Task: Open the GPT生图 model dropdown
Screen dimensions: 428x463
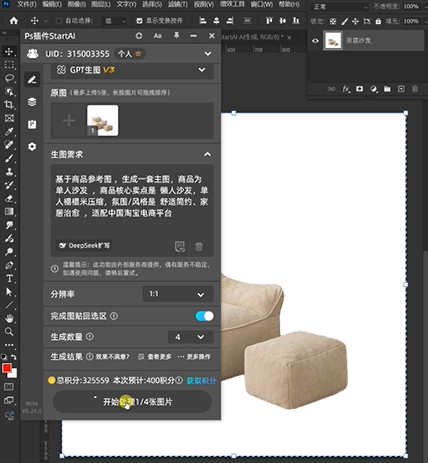Action: 132,70
